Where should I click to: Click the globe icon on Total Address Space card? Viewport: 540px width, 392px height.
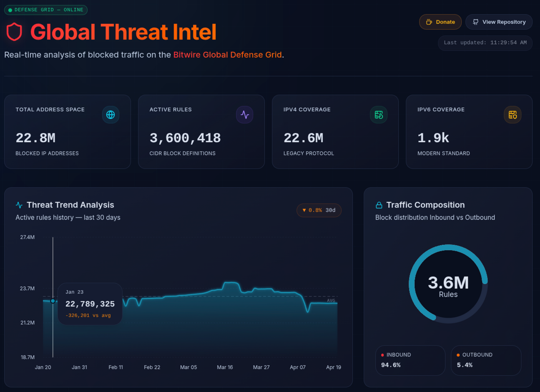(111, 115)
